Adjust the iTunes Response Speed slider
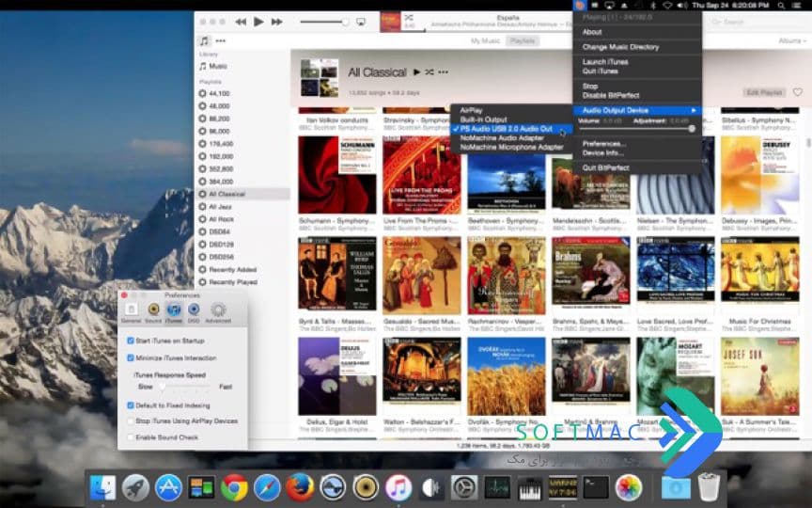The width and height of the screenshot is (812, 508). 185,387
